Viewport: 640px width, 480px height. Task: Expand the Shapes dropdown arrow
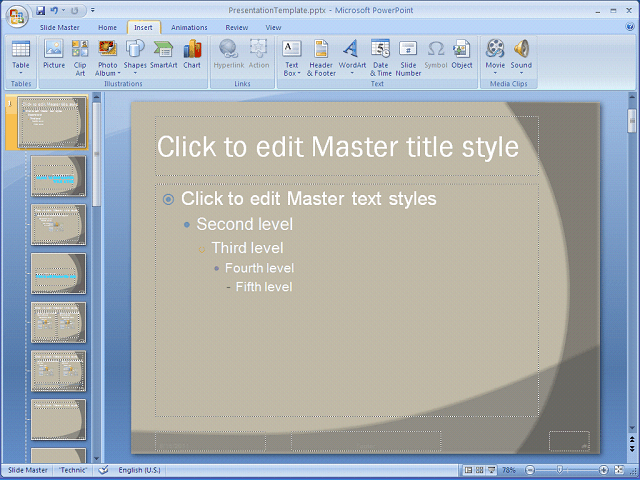pos(135,73)
